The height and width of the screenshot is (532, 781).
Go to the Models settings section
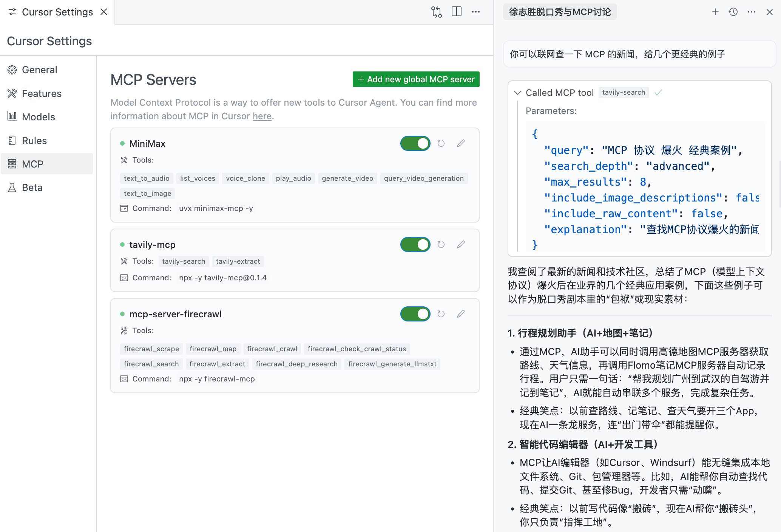[38, 117]
